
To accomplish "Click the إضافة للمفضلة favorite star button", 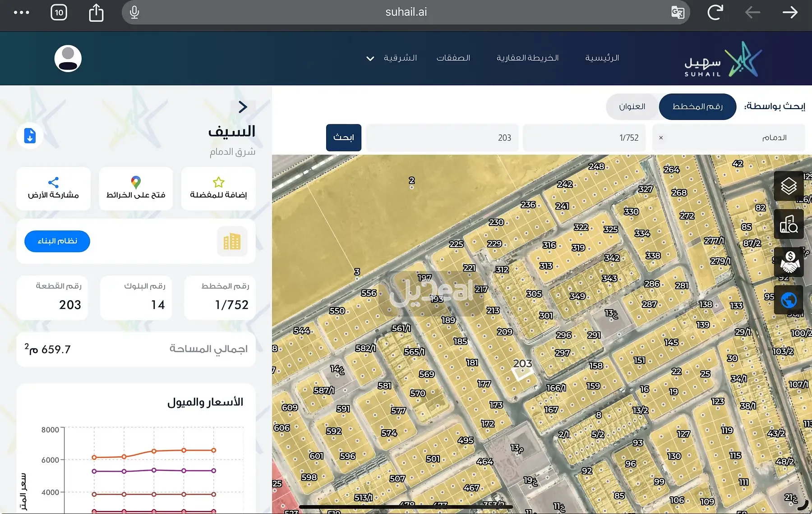I will [x=218, y=188].
